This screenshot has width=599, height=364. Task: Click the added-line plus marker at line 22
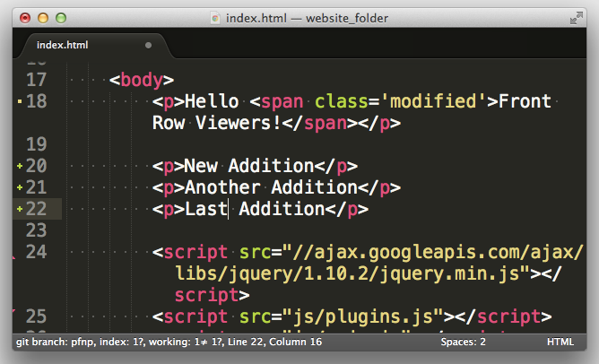tap(20, 209)
